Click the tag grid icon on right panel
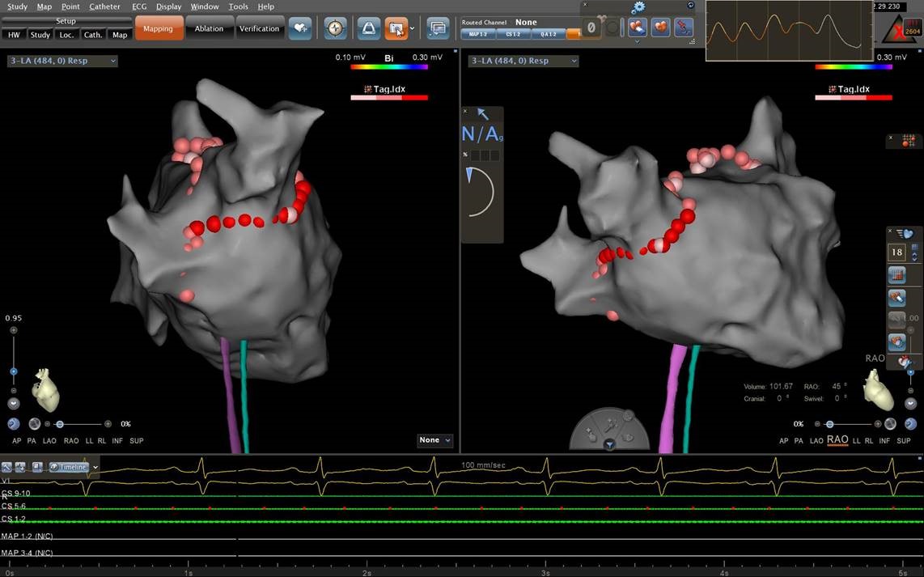924x577 pixels. click(x=908, y=140)
